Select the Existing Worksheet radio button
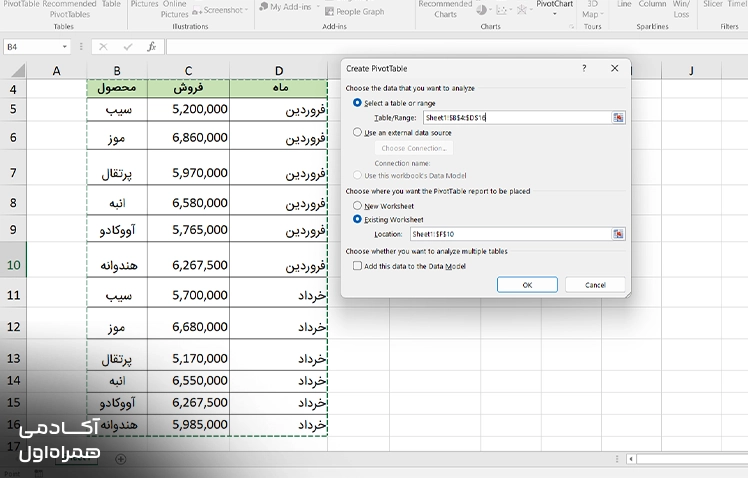This screenshot has width=748, height=478. click(357, 219)
